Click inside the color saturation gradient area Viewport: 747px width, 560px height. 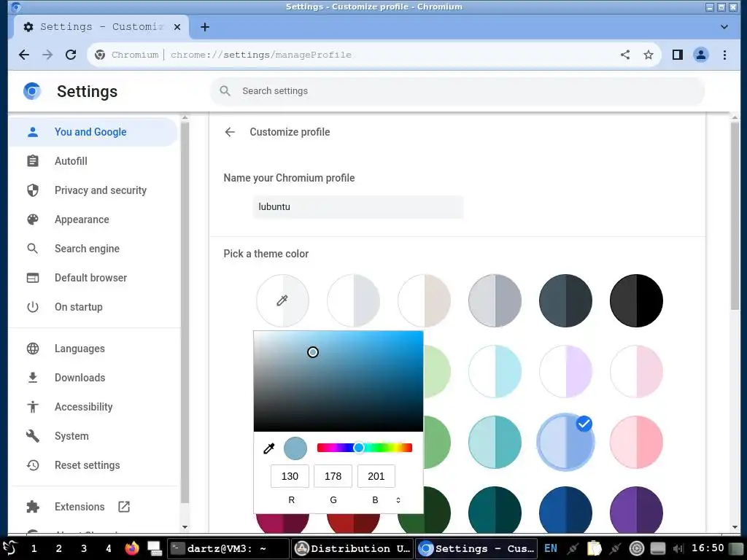pyautogui.click(x=338, y=381)
